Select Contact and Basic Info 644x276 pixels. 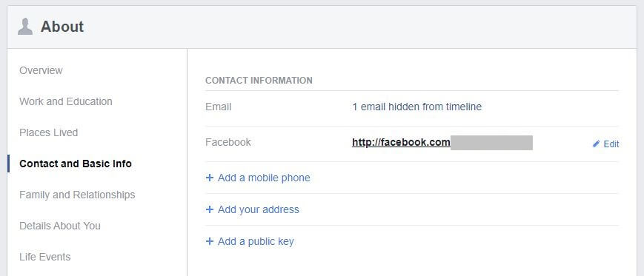coord(76,164)
